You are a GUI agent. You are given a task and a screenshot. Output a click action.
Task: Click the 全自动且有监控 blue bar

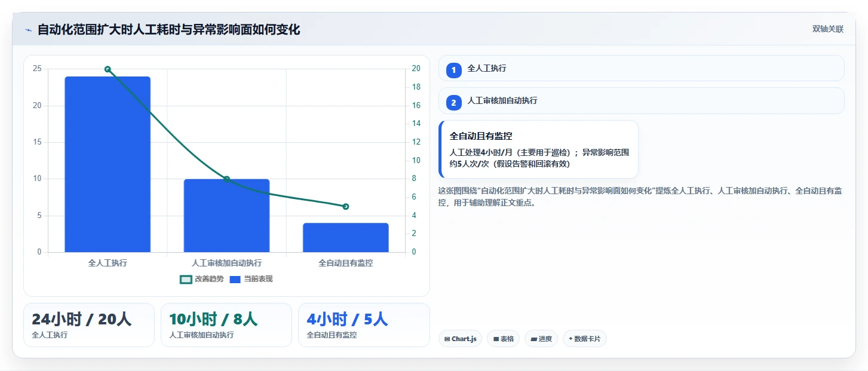pos(345,238)
